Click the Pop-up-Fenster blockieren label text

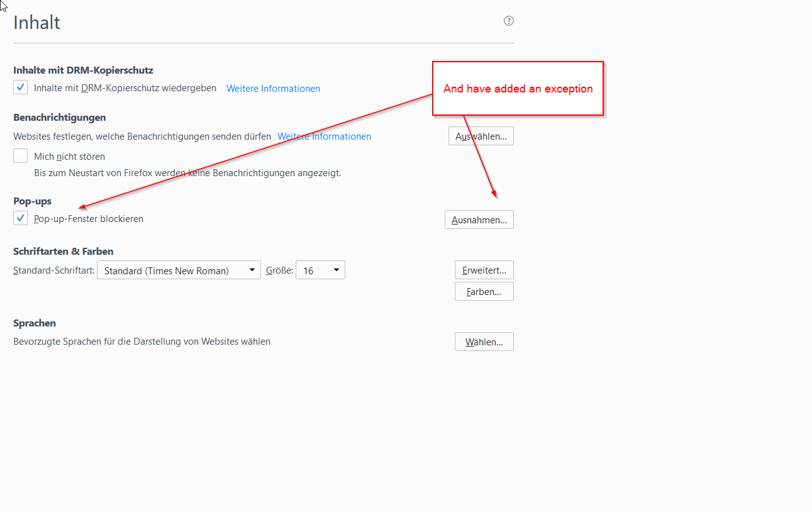point(89,219)
